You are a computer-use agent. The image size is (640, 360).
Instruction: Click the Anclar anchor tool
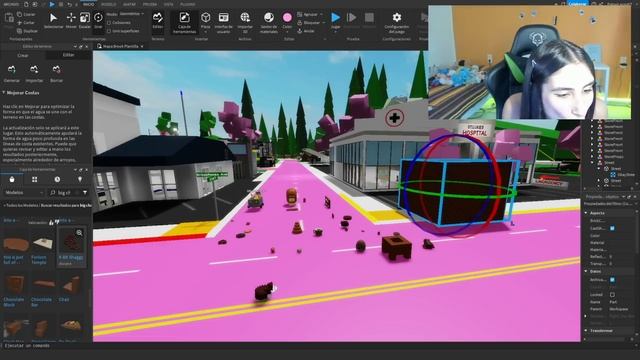click(306, 31)
